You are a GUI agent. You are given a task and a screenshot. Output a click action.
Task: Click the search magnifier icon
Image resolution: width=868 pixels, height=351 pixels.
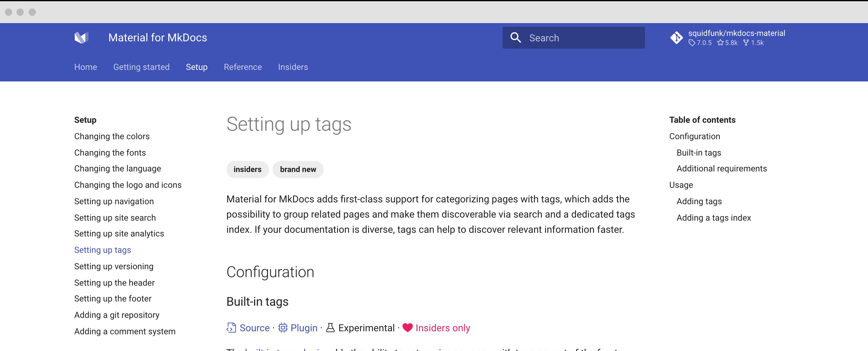pyautogui.click(x=515, y=38)
